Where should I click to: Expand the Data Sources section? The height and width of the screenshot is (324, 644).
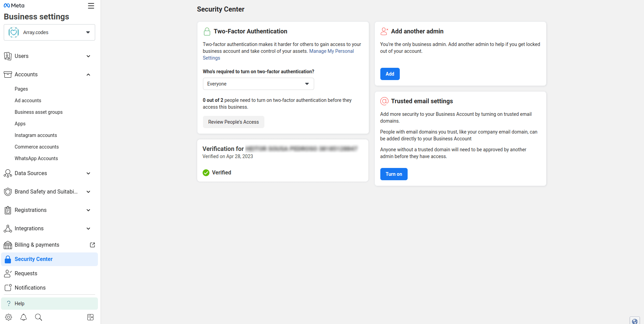(88, 173)
